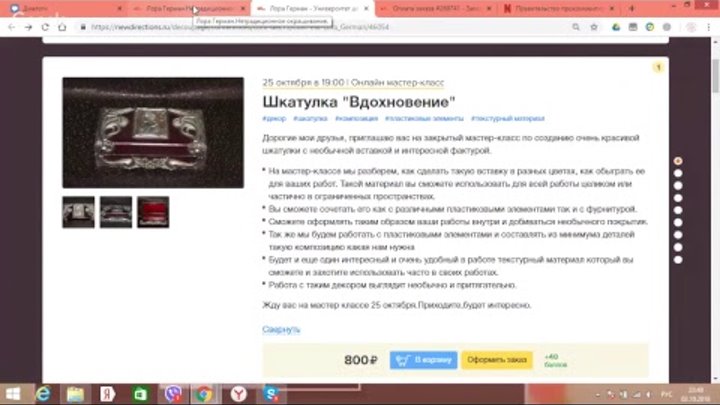Open Yandex app from taskbar
Image resolution: width=720 pixels, height=405 pixels.
pos(107,394)
